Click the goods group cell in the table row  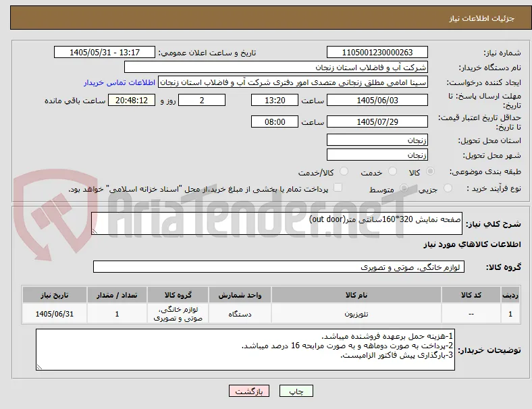coord(178,314)
